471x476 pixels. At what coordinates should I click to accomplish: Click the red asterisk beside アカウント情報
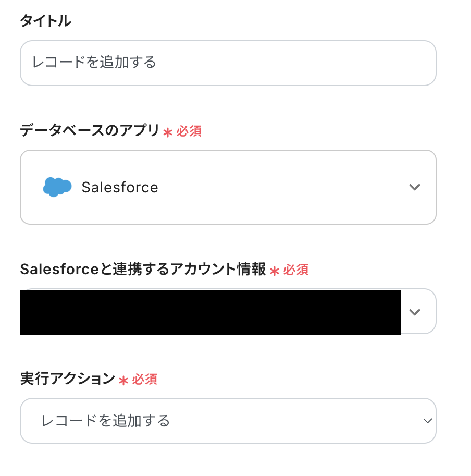pyautogui.click(x=275, y=271)
